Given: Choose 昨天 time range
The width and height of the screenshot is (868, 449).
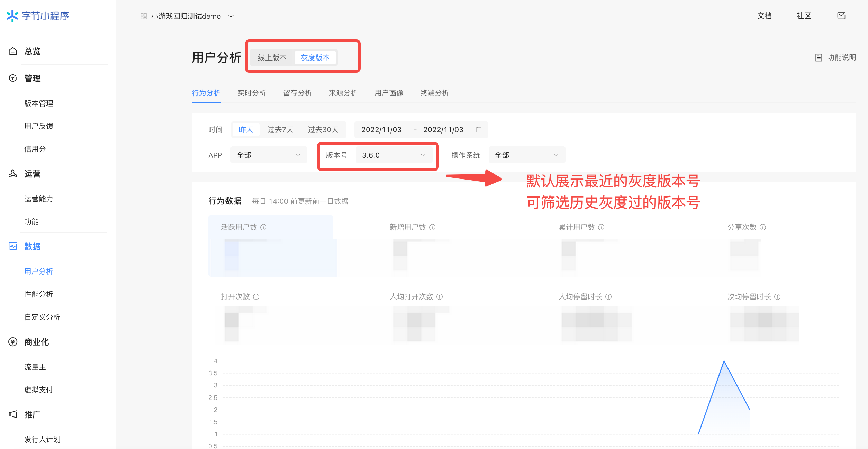Looking at the screenshot, I should point(246,129).
